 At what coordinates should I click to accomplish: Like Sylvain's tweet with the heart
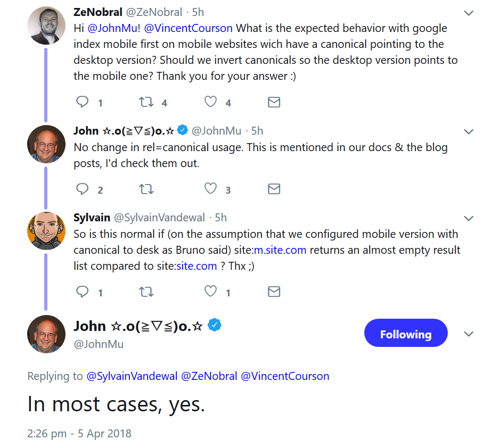pyautogui.click(x=211, y=292)
